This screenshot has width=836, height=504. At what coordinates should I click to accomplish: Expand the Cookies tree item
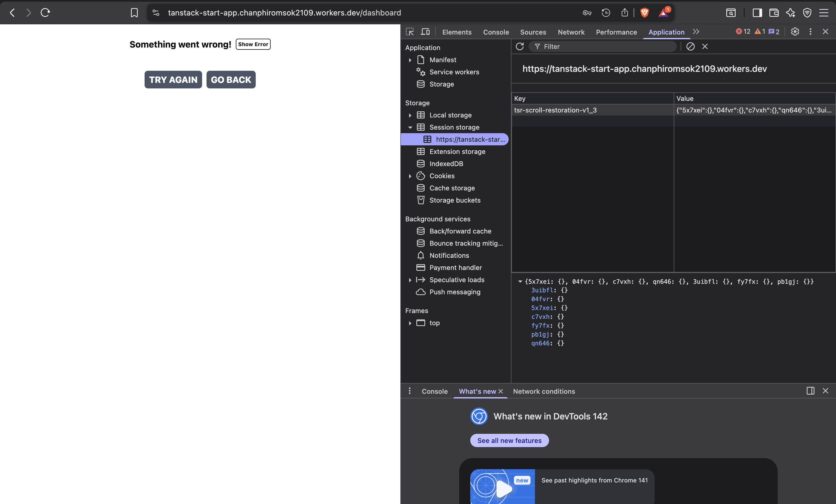[x=410, y=176]
